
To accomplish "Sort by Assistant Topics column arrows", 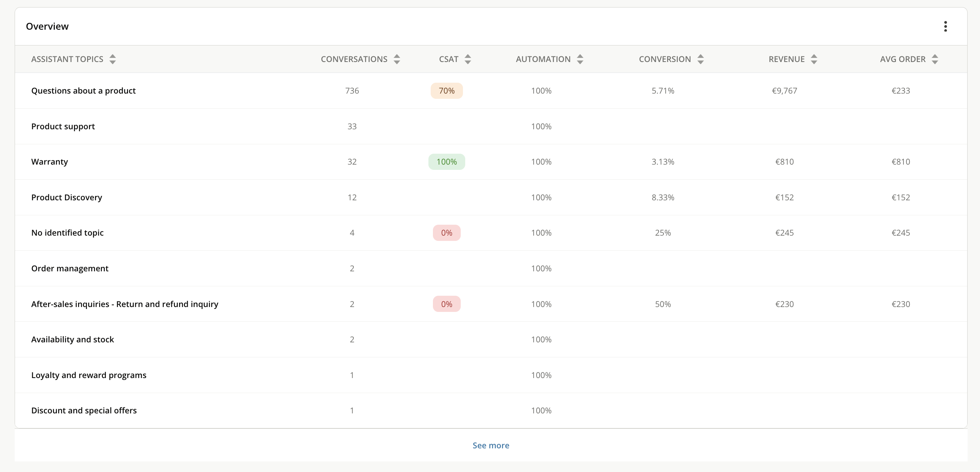I will [112, 59].
